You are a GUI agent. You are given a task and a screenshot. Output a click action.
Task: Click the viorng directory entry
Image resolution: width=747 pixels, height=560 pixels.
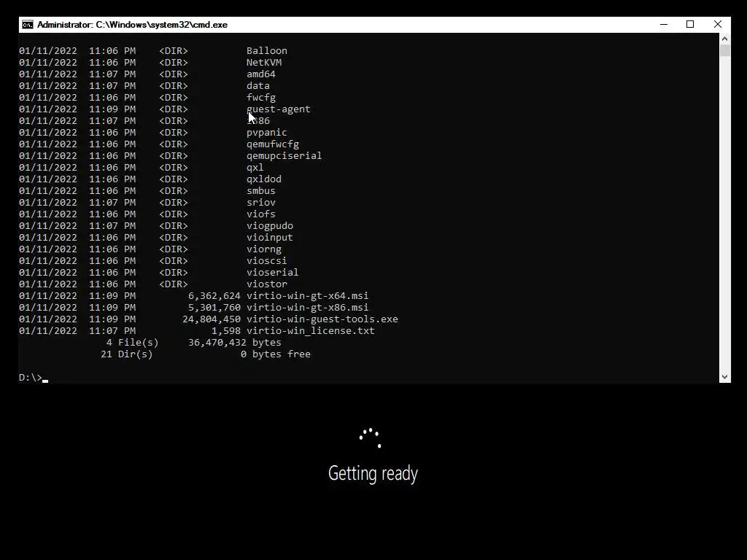point(264,249)
